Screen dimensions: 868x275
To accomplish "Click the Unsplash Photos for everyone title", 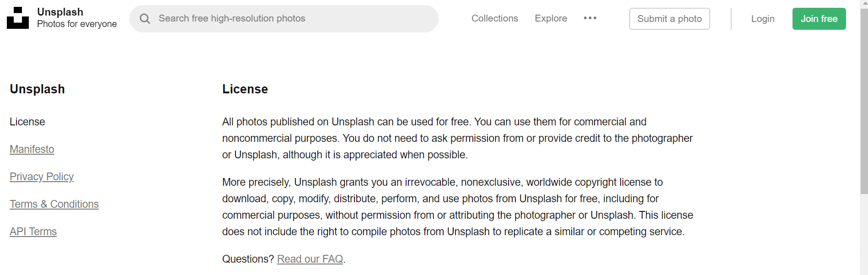I will [x=77, y=18].
